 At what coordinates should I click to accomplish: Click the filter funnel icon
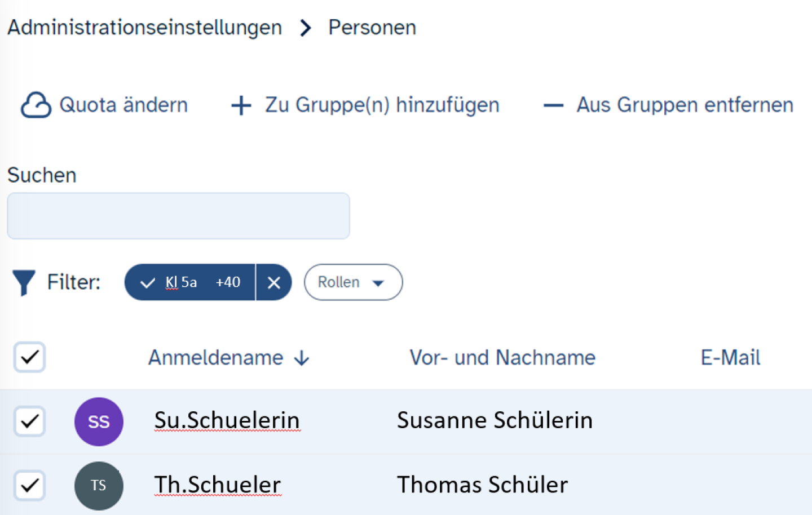(x=24, y=282)
